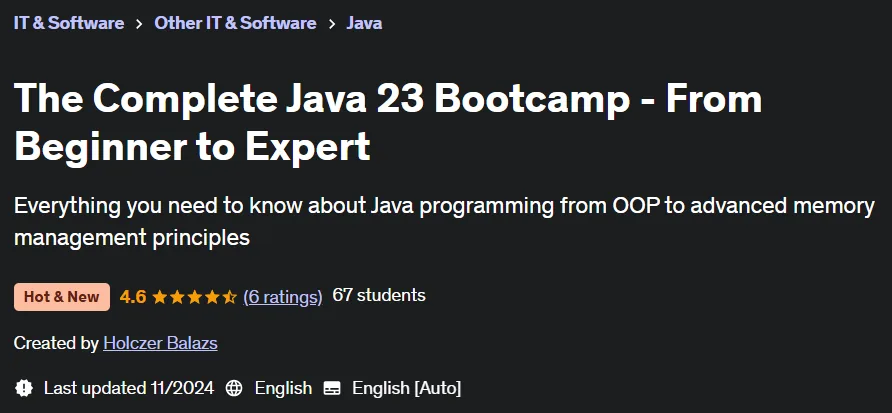This screenshot has width=892, height=413.
Task: Click the last updated alert badge icon
Action: point(24,388)
